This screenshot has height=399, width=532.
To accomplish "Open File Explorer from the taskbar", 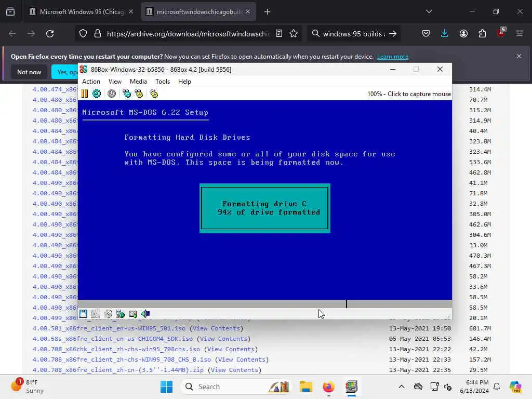I will click(305, 387).
